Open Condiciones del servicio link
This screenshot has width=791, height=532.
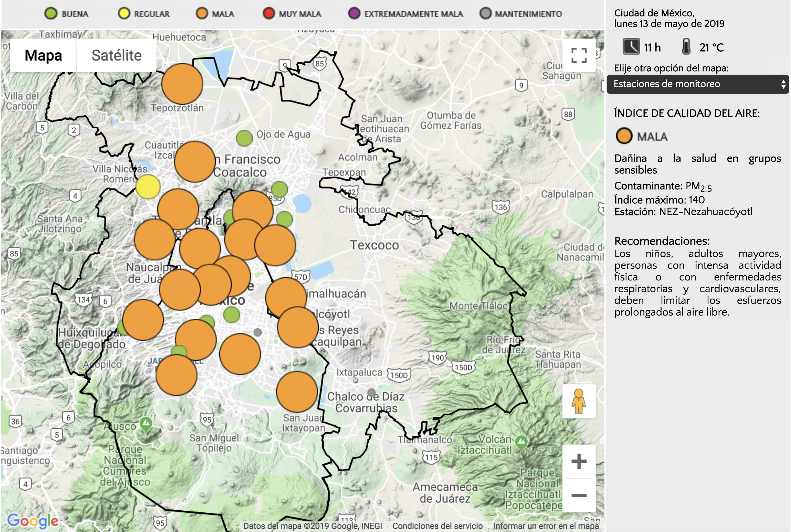point(437,526)
